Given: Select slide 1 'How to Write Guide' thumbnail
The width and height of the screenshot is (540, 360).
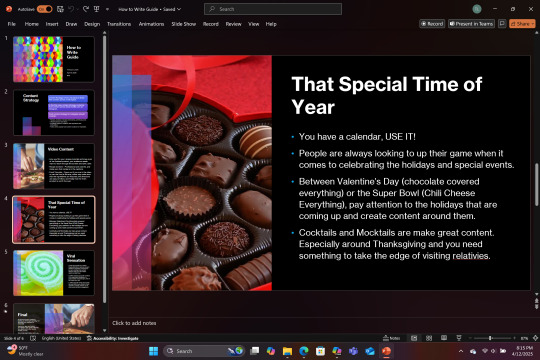Looking at the screenshot, I should (x=54, y=59).
